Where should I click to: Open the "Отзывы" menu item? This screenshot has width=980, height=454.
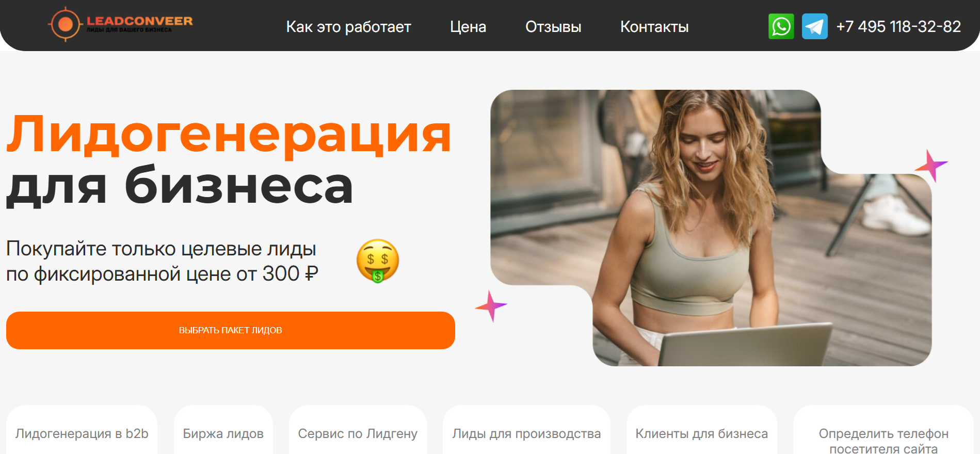[x=553, y=27]
